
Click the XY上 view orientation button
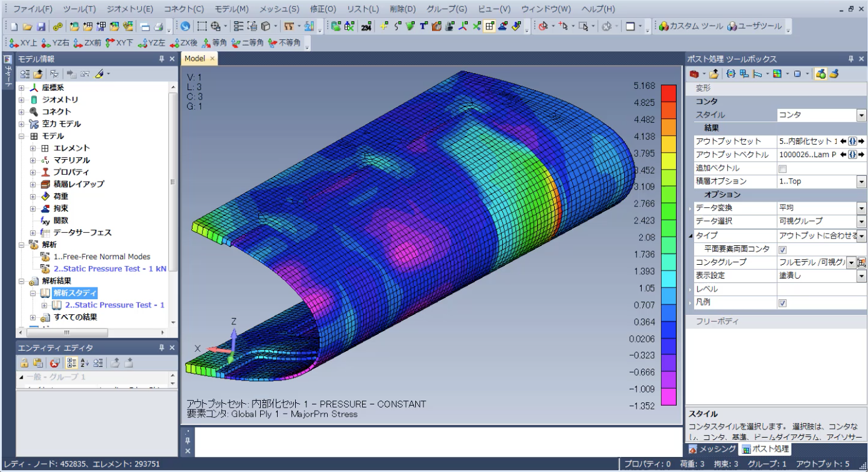click(24, 43)
